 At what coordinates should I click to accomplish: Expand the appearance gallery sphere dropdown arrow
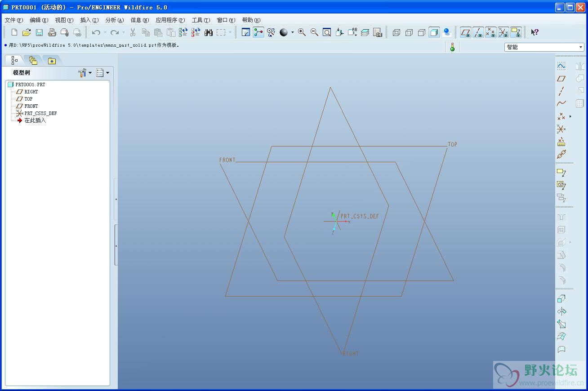coord(293,32)
